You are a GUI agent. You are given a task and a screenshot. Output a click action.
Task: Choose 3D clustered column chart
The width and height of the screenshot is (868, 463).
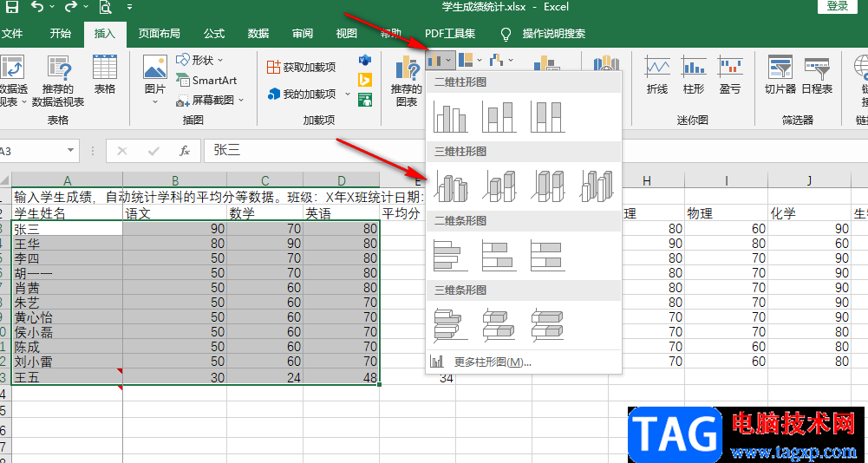pos(451,186)
